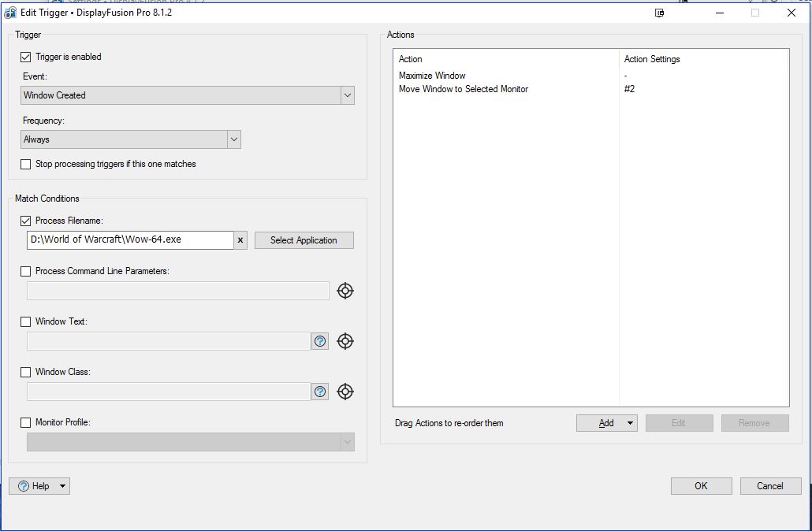Open the Add action dropdown arrow
The width and height of the screenshot is (812, 531).
(x=630, y=423)
